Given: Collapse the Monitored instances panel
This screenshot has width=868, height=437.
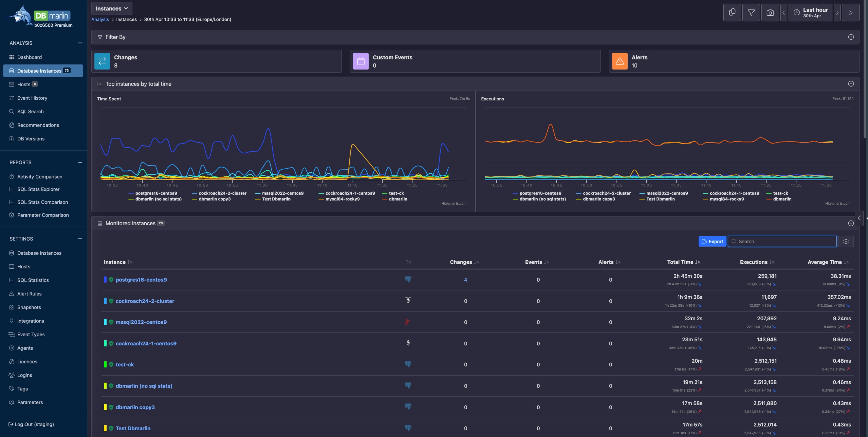Looking at the screenshot, I should [851, 223].
